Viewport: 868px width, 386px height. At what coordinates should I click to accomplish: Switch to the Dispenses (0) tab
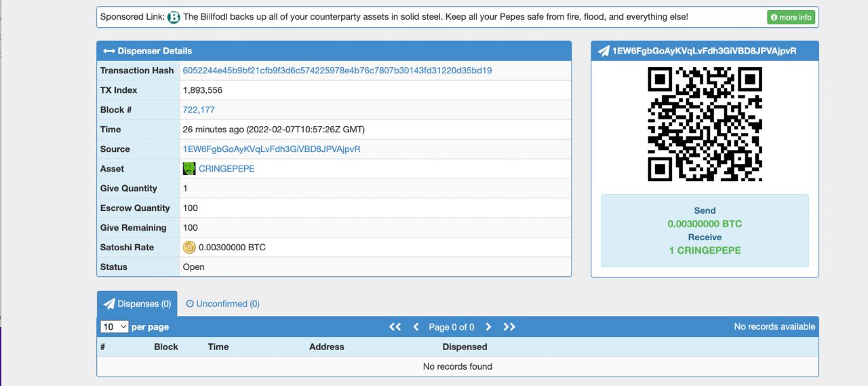137,304
